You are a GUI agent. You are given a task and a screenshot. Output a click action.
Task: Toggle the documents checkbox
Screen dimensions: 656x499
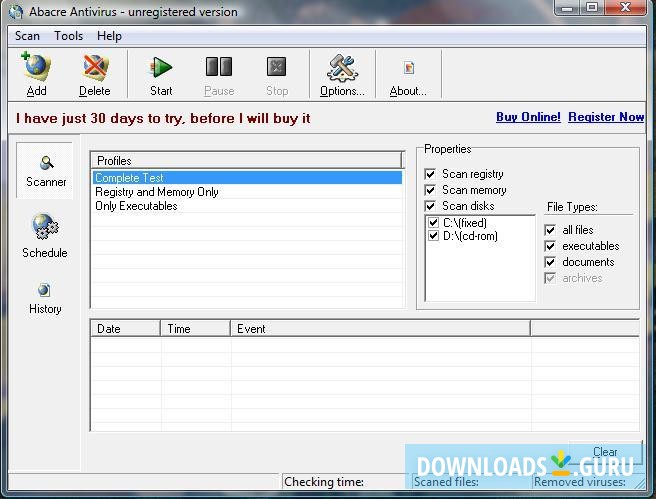click(550, 262)
